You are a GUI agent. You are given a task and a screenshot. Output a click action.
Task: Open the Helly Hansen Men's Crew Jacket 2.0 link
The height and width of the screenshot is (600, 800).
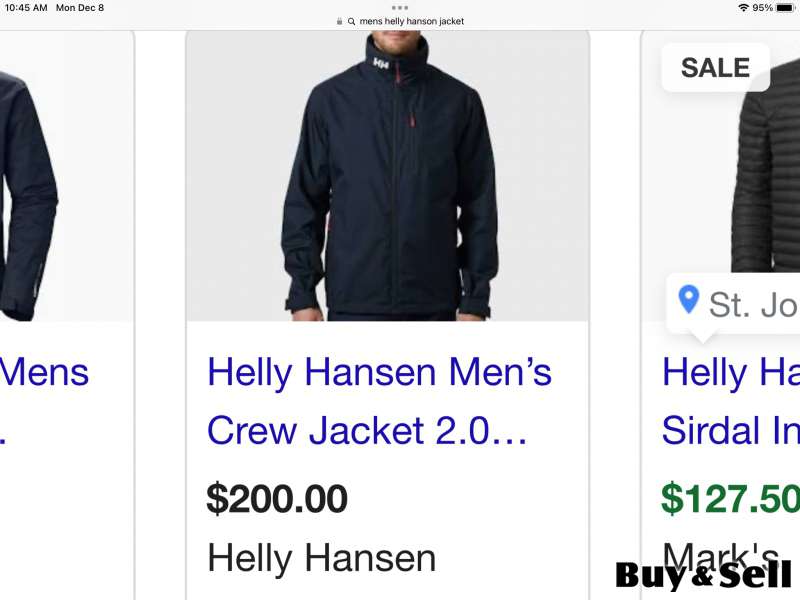[379, 401]
